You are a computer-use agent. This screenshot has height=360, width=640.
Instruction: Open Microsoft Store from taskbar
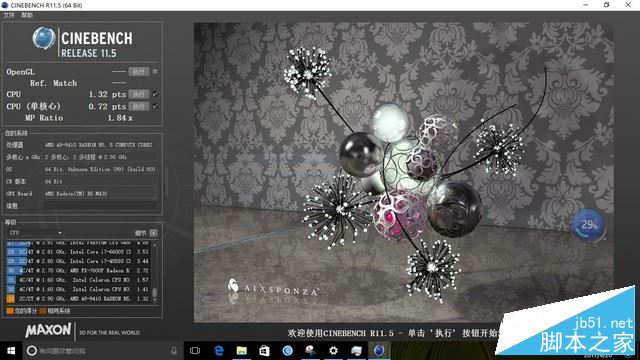pyautogui.click(x=264, y=351)
